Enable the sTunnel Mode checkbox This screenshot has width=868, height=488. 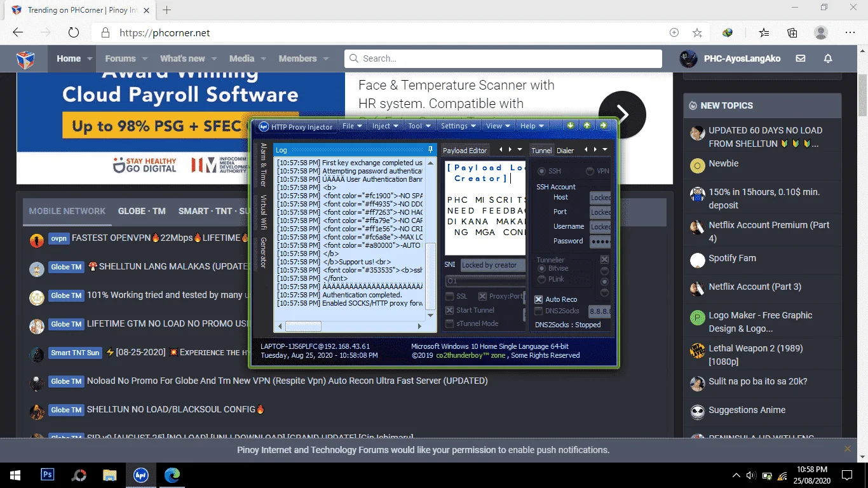tap(450, 323)
